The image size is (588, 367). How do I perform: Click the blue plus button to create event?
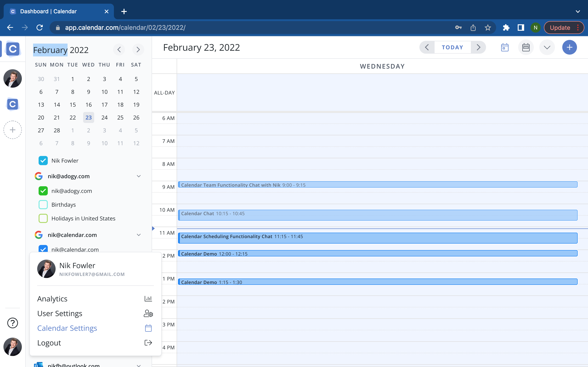coord(569,47)
